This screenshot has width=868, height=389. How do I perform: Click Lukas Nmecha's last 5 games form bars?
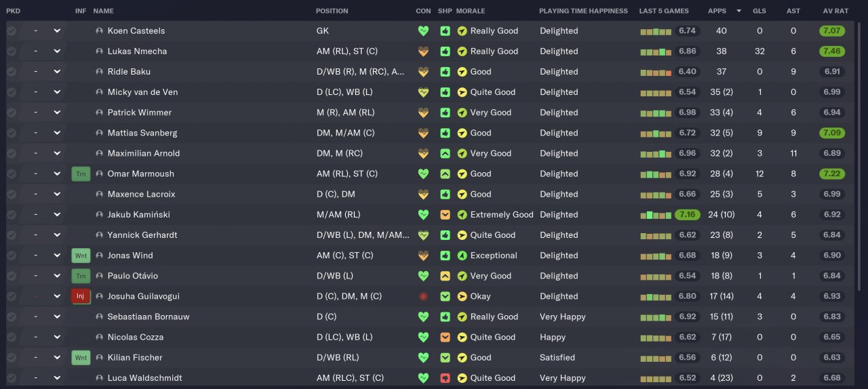click(x=655, y=52)
